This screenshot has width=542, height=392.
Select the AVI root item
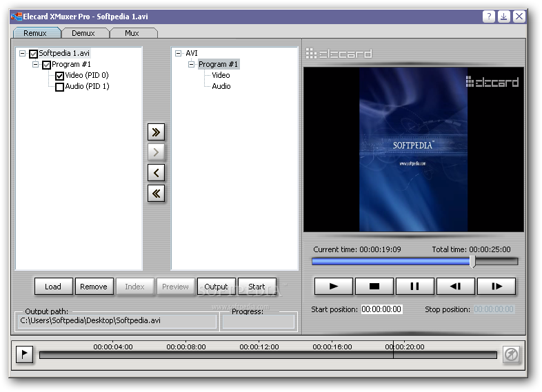192,53
